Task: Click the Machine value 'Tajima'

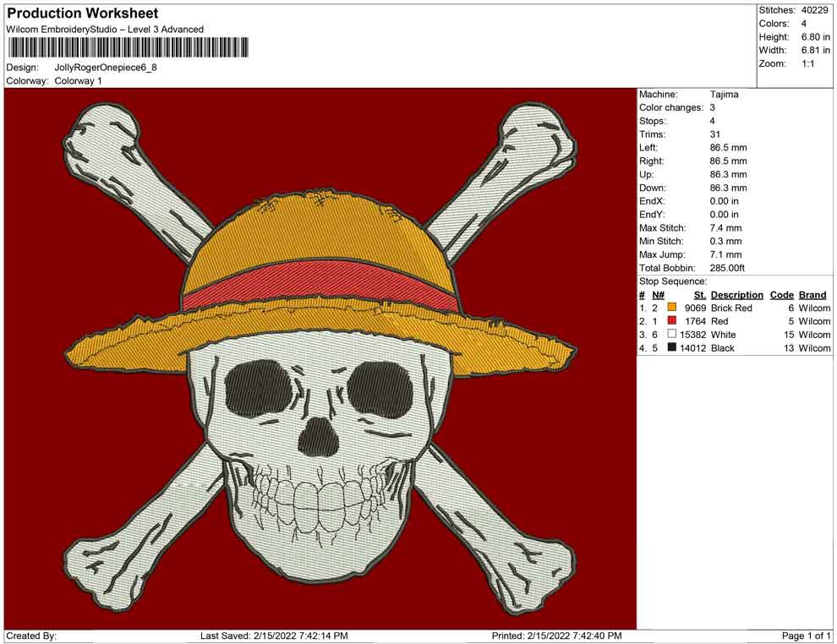Action: pos(725,95)
